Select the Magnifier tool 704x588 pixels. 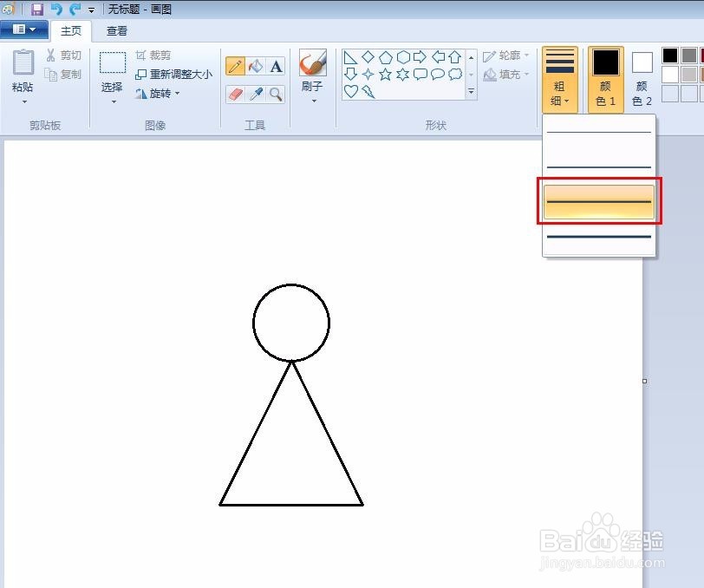coord(275,94)
